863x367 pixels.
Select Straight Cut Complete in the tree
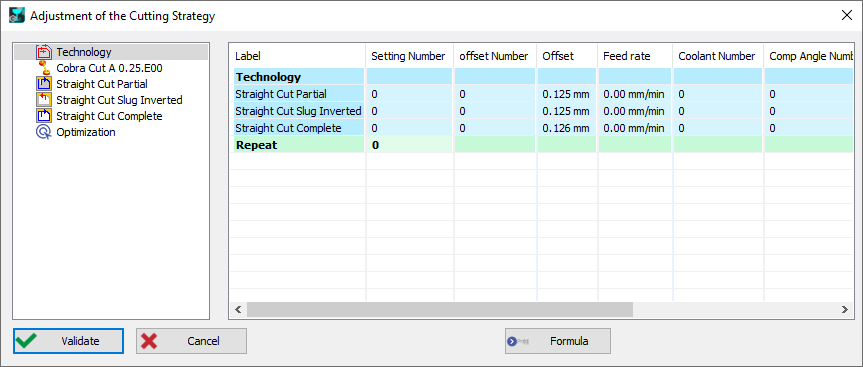click(x=110, y=116)
